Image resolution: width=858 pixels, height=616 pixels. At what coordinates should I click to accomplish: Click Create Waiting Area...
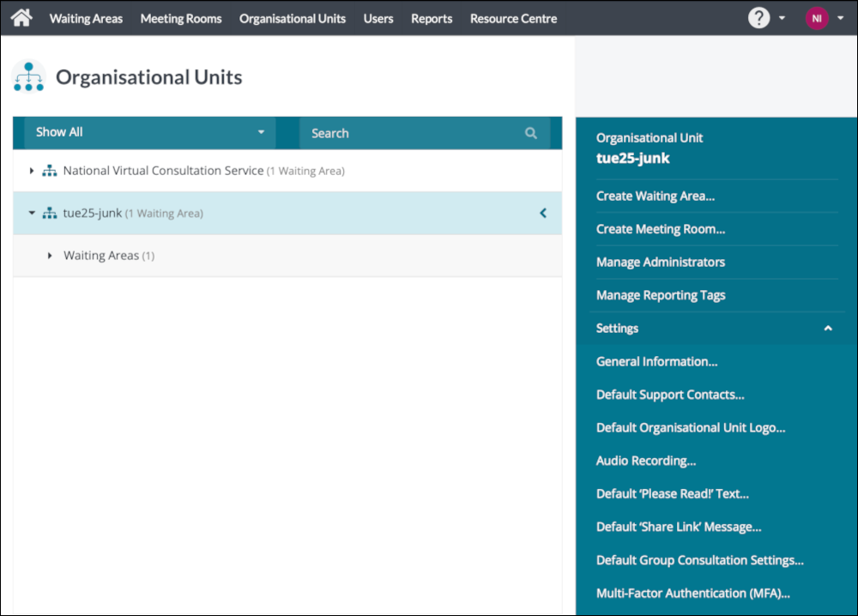click(656, 196)
